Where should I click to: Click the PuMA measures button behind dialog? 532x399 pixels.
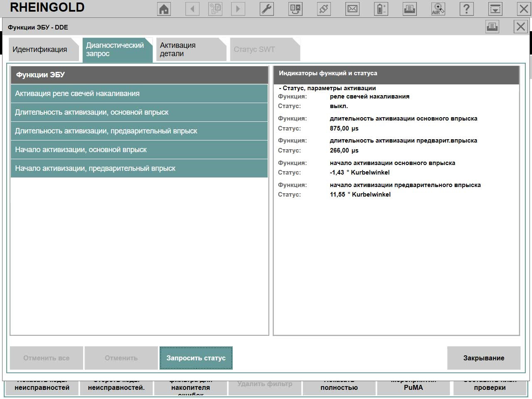coord(413,388)
